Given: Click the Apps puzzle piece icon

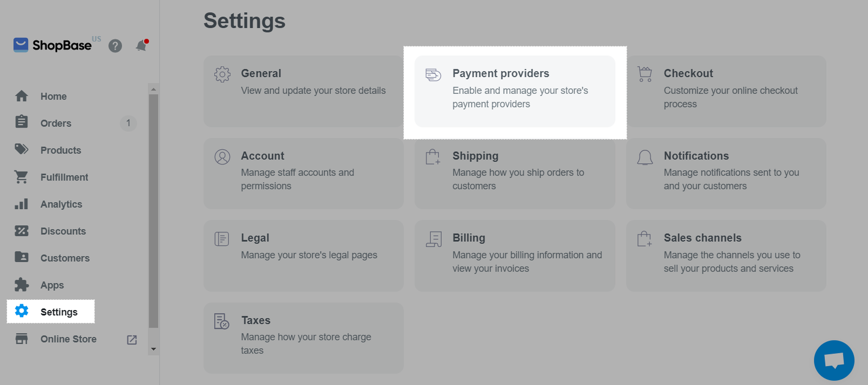Looking at the screenshot, I should click(x=22, y=285).
